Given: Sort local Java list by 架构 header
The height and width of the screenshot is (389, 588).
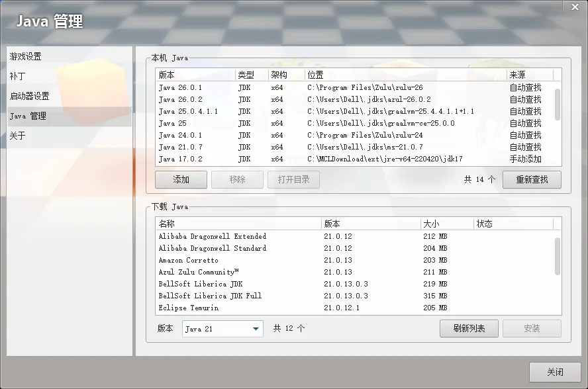Looking at the screenshot, I should [x=287, y=75].
